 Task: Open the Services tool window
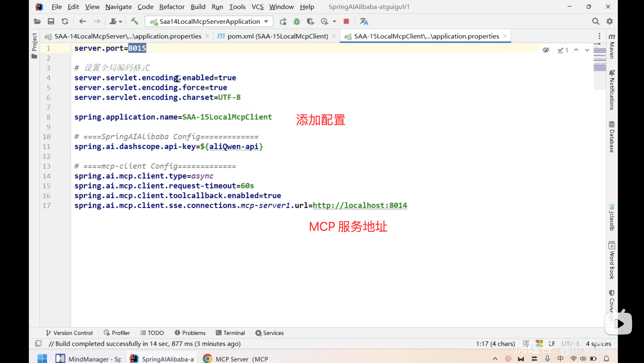point(269,333)
